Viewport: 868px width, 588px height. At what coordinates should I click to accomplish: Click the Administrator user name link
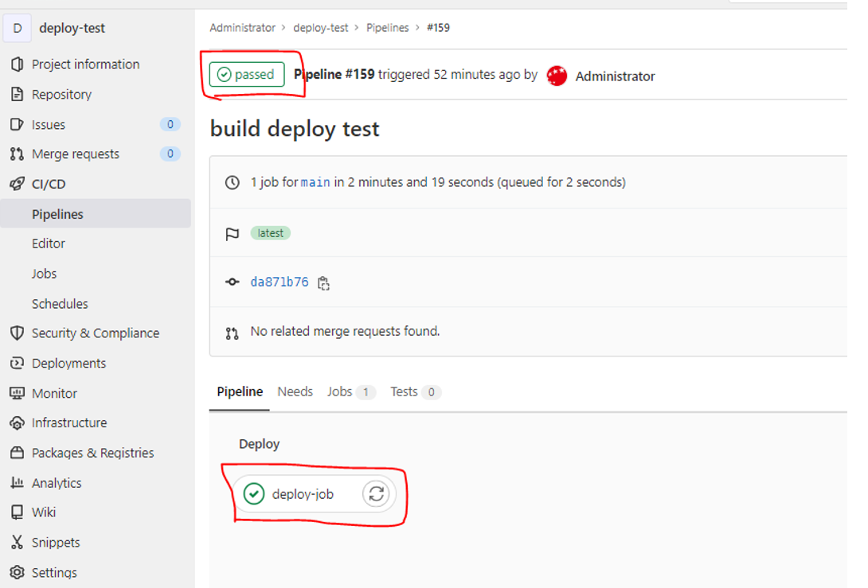click(615, 76)
